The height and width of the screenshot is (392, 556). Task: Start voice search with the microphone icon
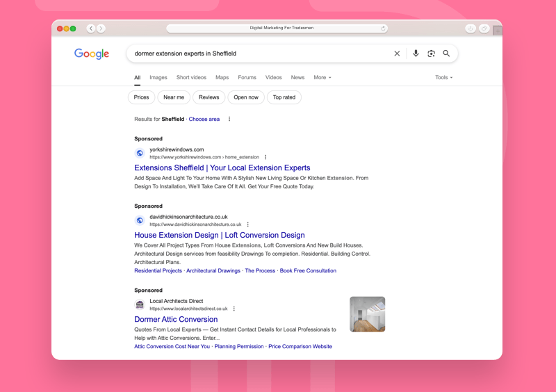click(x=416, y=54)
